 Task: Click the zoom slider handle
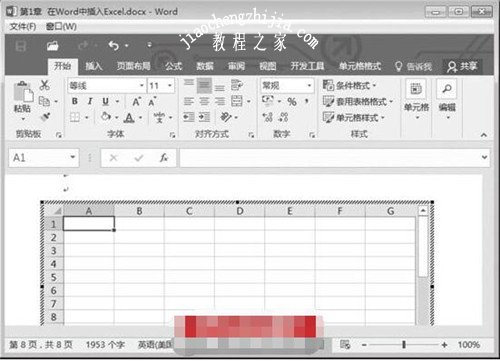[x=404, y=344]
